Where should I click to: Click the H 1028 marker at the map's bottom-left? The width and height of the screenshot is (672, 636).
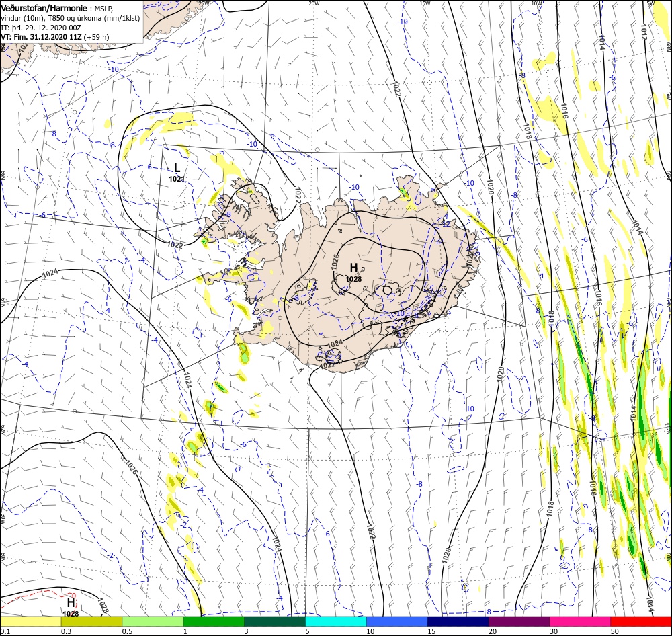[71, 607]
